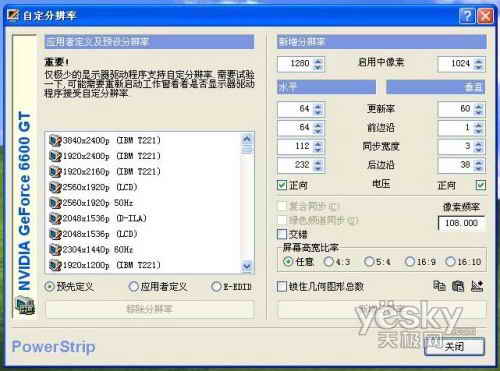This screenshot has width=500, height=371.
Task: Choose the 16:9 aspect ratio
Action: 410,262
